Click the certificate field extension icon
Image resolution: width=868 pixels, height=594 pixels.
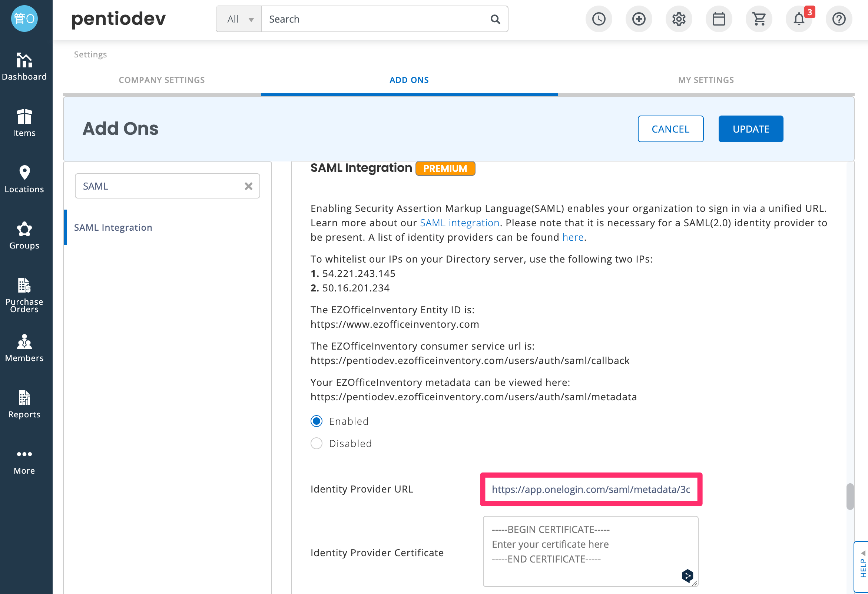[x=687, y=576]
